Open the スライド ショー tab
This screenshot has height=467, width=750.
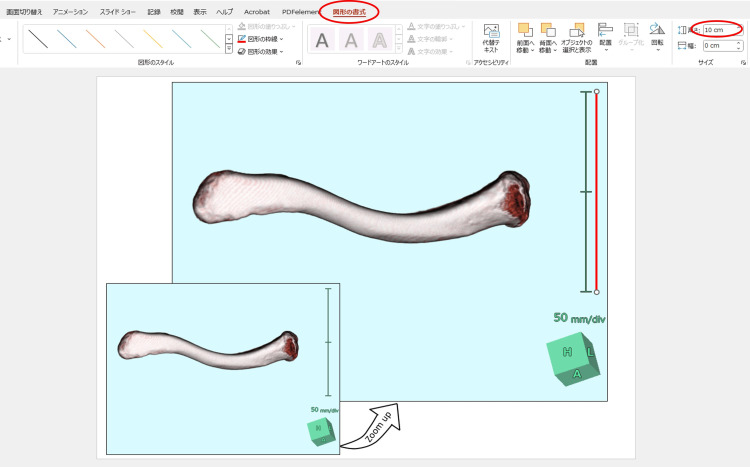[x=118, y=12]
